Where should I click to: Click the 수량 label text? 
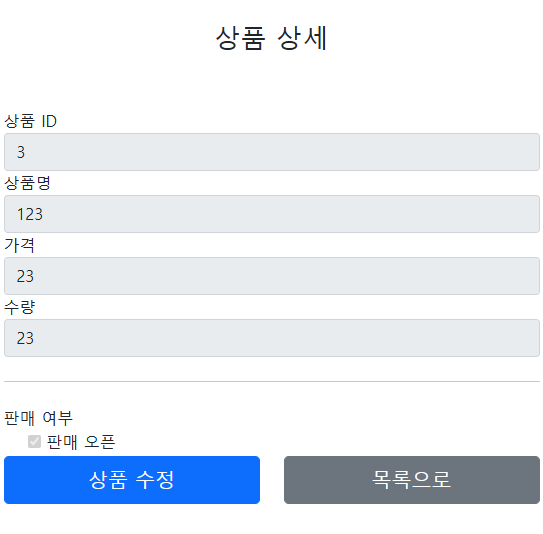[x=19, y=307]
